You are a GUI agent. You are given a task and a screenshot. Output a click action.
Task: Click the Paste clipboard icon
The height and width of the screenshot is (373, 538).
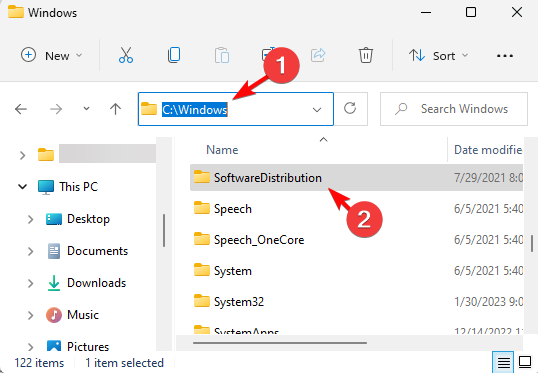(x=222, y=55)
